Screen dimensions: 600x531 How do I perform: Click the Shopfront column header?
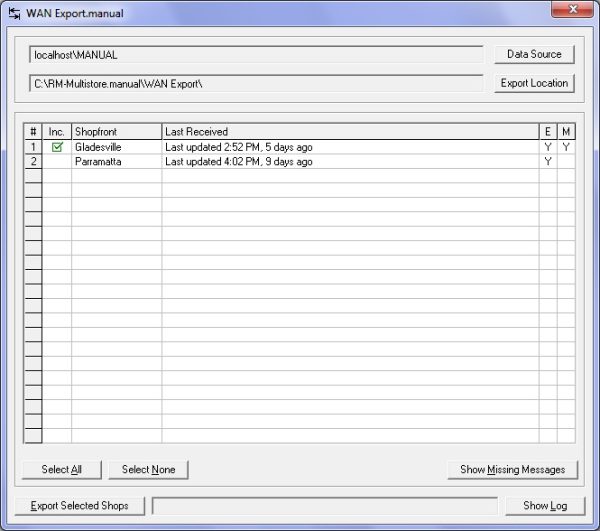click(116, 132)
